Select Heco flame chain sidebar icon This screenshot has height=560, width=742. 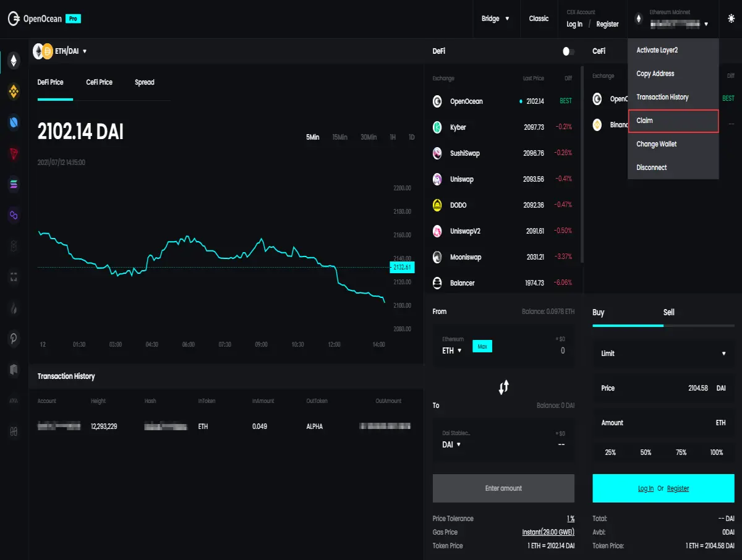point(14,308)
